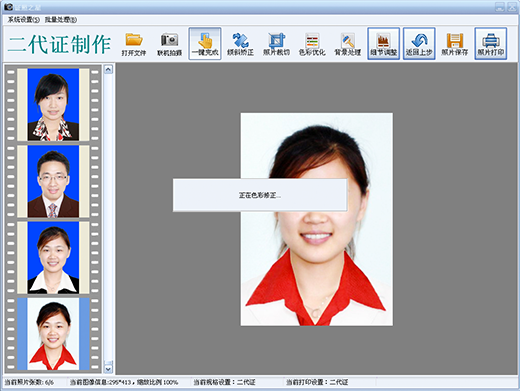Select the thumbnail of man with glasses
The width and height of the screenshot is (520, 391).
(53, 181)
